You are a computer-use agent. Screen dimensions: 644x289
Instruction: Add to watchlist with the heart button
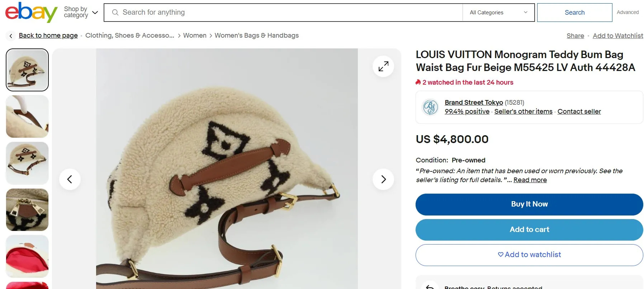pos(529,255)
